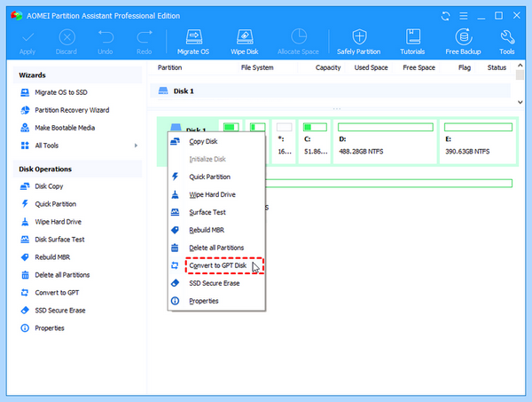Click the Partition column header
The height and width of the screenshot is (402, 532).
[169, 67]
